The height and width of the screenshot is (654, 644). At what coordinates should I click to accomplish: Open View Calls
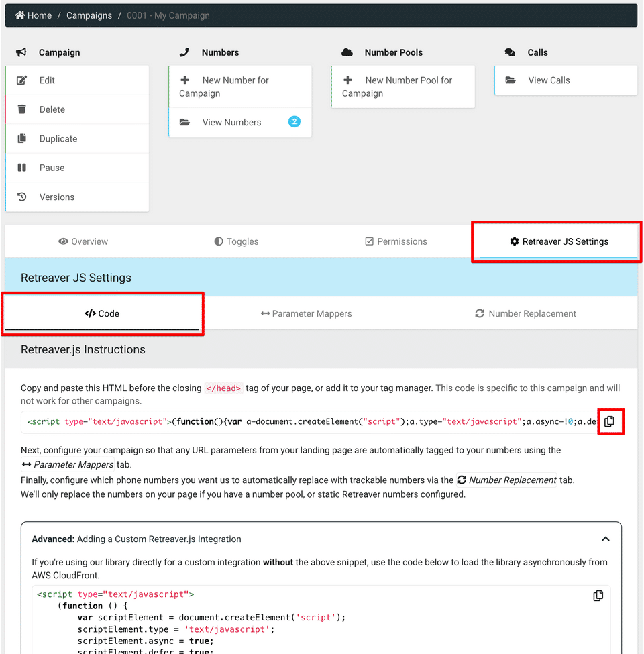tap(566, 80)
